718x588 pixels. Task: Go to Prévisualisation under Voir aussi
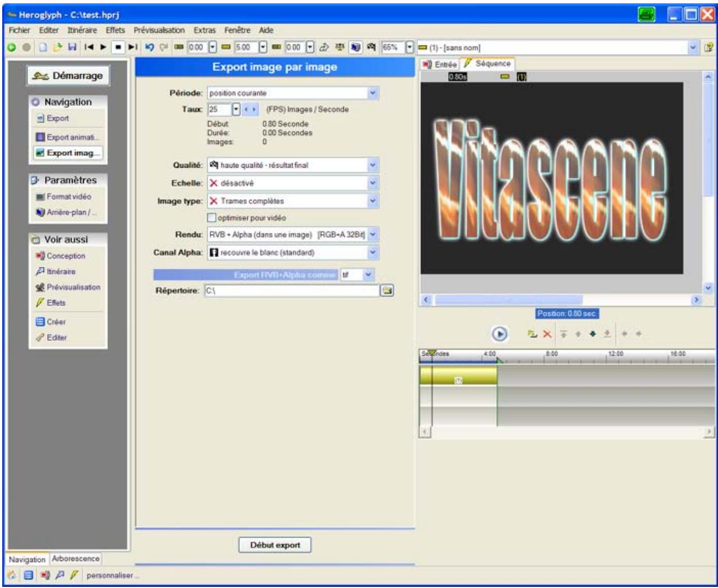(68, 288)
